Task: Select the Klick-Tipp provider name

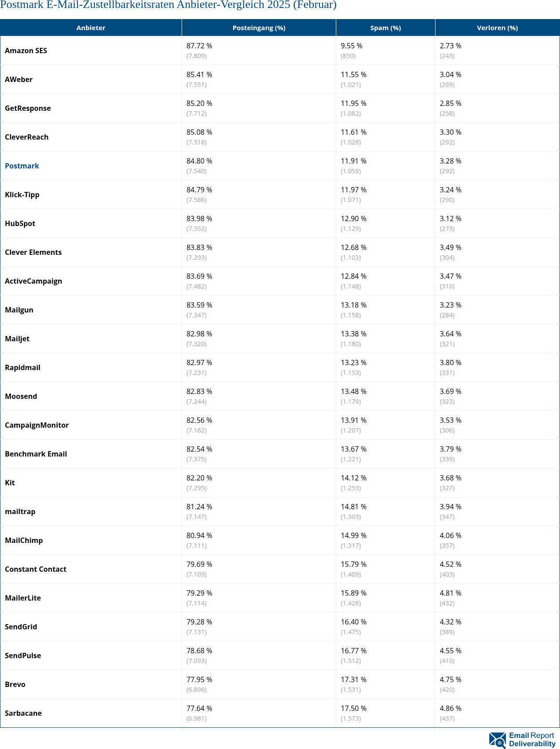Action: tap(22, 195)
